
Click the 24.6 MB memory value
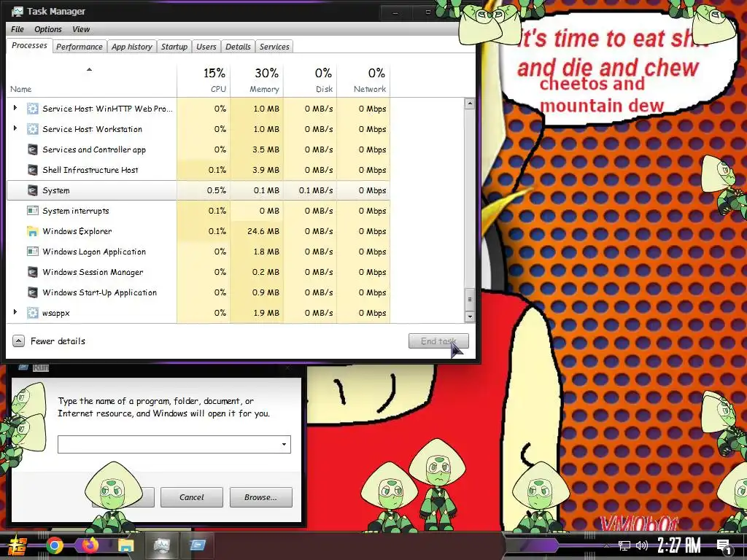click(x=263, y=231)
